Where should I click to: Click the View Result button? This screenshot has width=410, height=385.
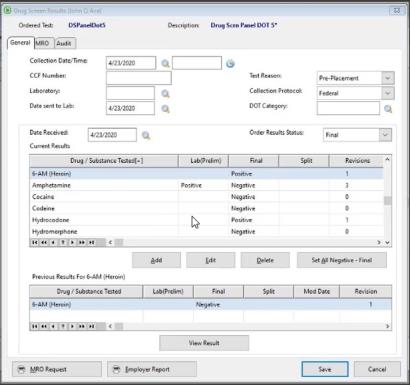204,343
